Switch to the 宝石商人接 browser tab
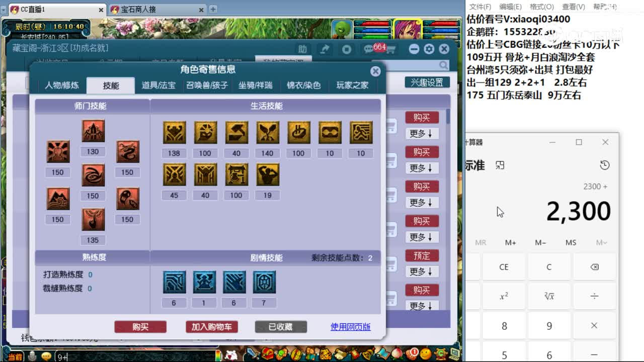 [x=157, y=10]
